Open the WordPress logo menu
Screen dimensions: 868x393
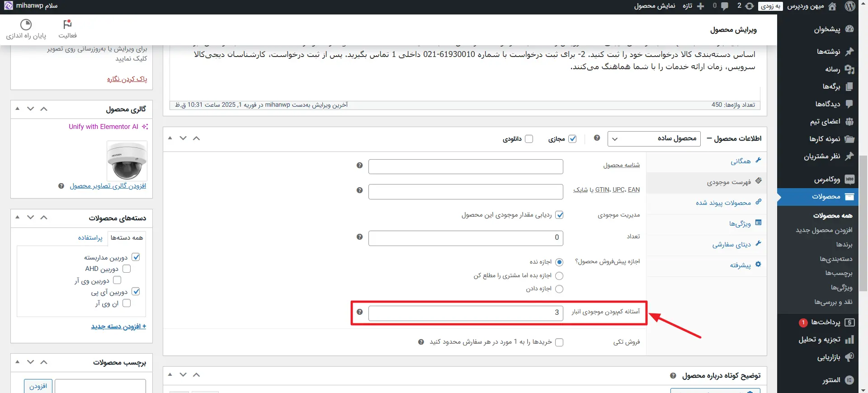(850, 6)
